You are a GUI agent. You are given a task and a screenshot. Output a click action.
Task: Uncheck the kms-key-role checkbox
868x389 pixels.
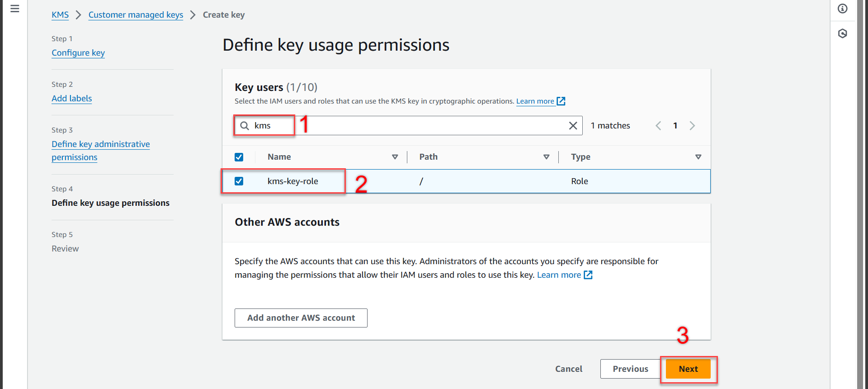[x=239, y=181]
